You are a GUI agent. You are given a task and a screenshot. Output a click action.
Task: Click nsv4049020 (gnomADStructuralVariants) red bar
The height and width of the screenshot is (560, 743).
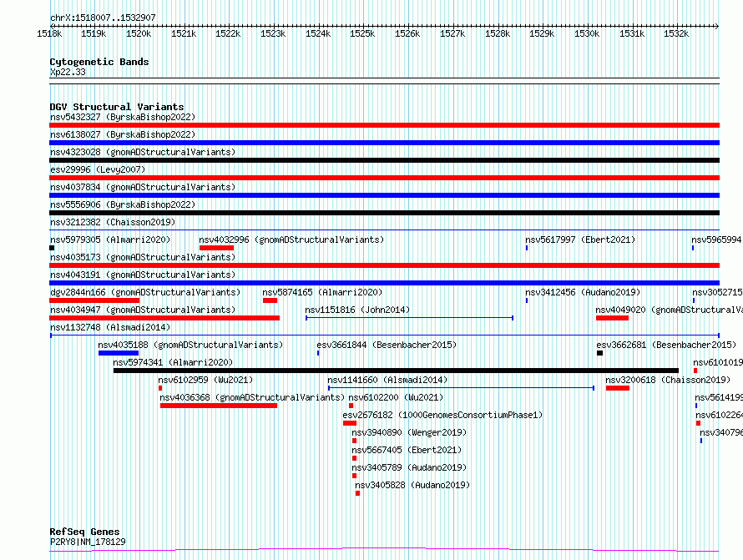click(x=612, y=318)
